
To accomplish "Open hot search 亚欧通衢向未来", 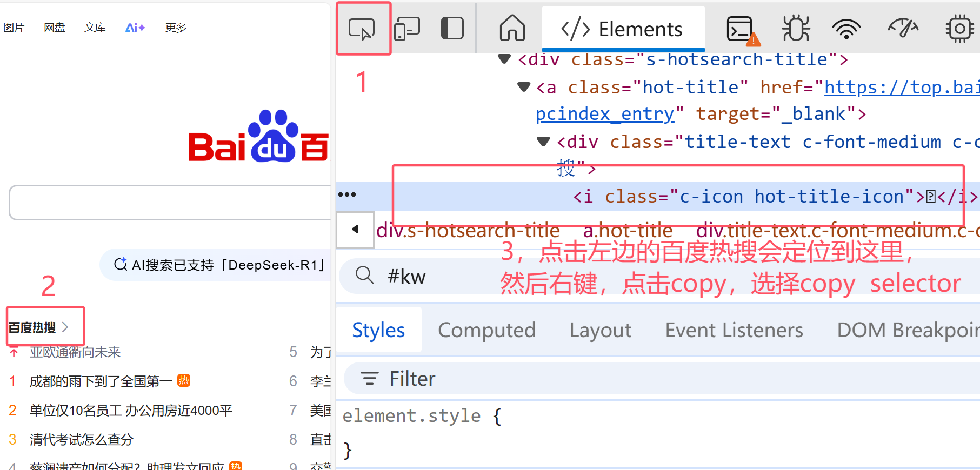I will point(75,352).
